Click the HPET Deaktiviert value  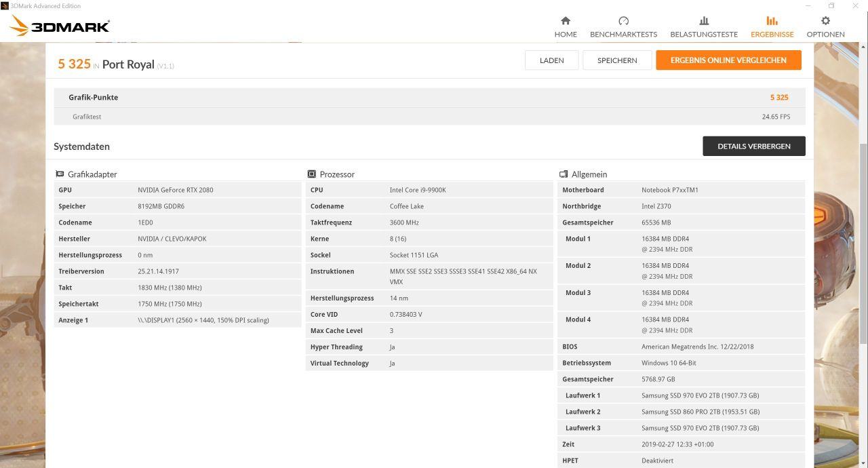(657, 461)
